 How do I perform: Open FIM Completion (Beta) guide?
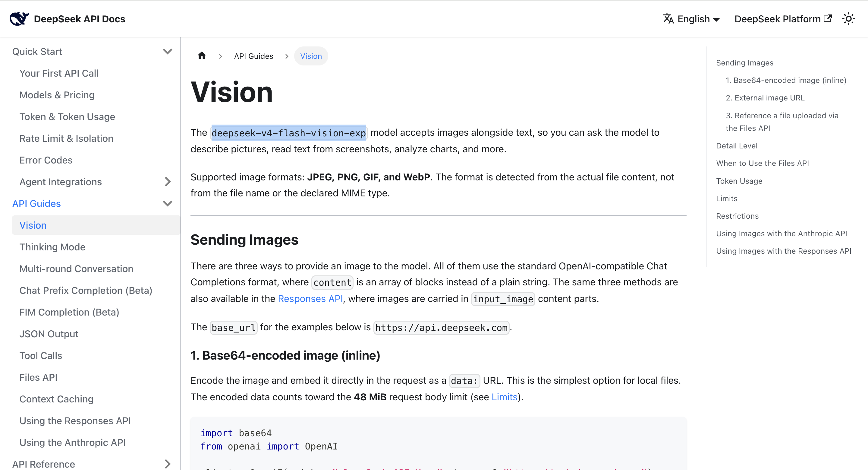(x=69, y=312)
